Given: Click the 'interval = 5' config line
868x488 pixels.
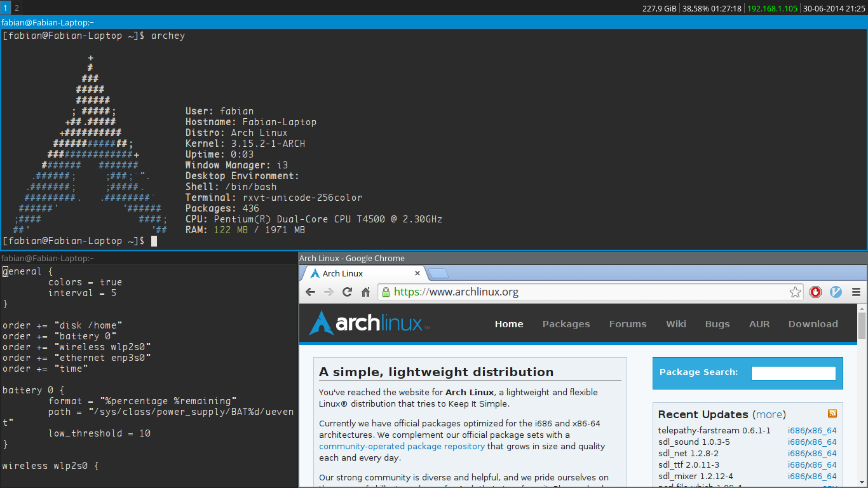Looking at the screenshot, I should pos(82,293).
